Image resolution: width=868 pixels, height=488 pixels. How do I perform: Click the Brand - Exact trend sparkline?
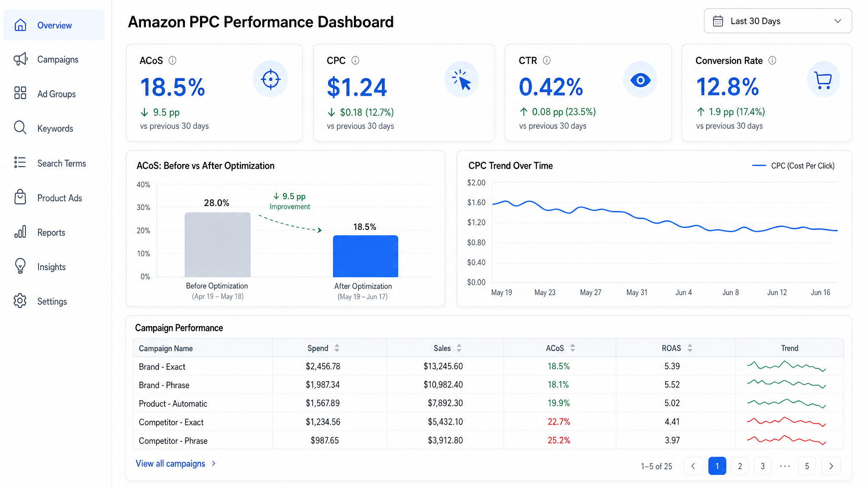786,366
